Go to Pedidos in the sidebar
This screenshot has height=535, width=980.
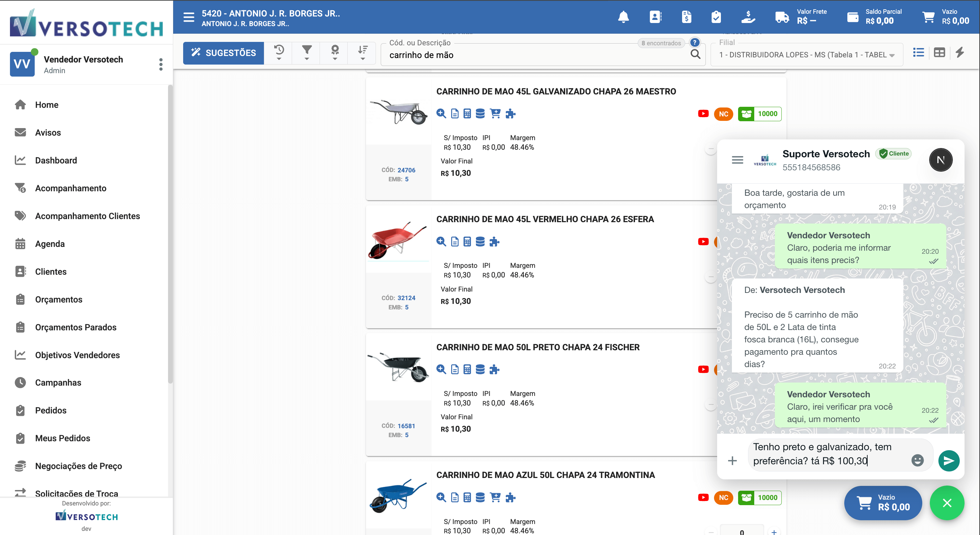tap(51, 410)
